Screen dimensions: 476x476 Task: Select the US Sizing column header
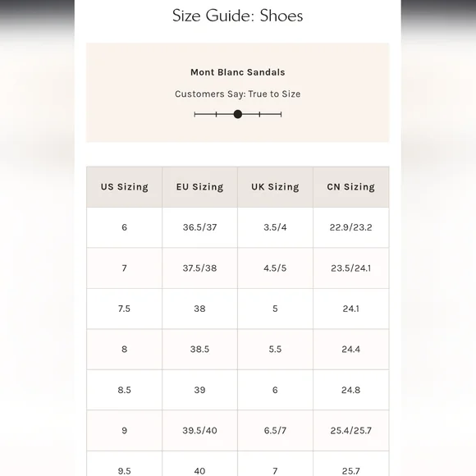point(125,187)
